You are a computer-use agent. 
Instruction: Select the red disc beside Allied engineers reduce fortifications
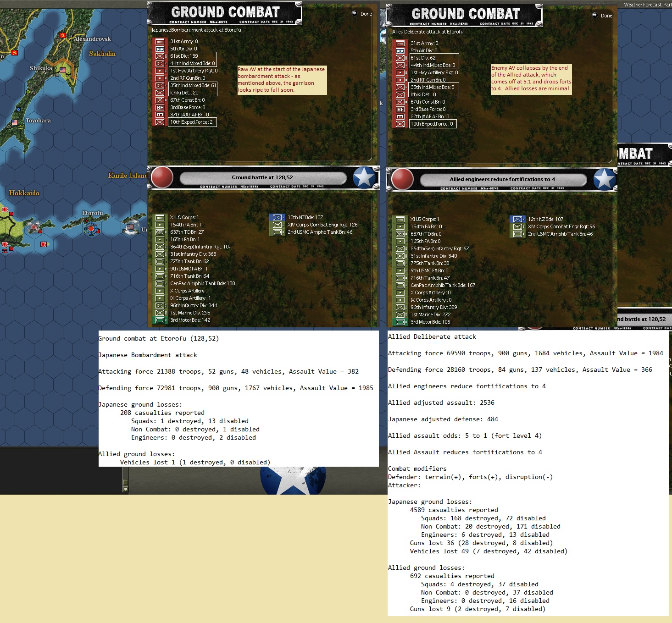[402, 179]
